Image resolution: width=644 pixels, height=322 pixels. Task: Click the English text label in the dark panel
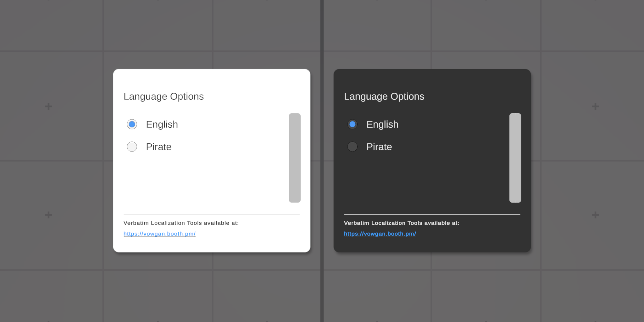coord(382,125)
